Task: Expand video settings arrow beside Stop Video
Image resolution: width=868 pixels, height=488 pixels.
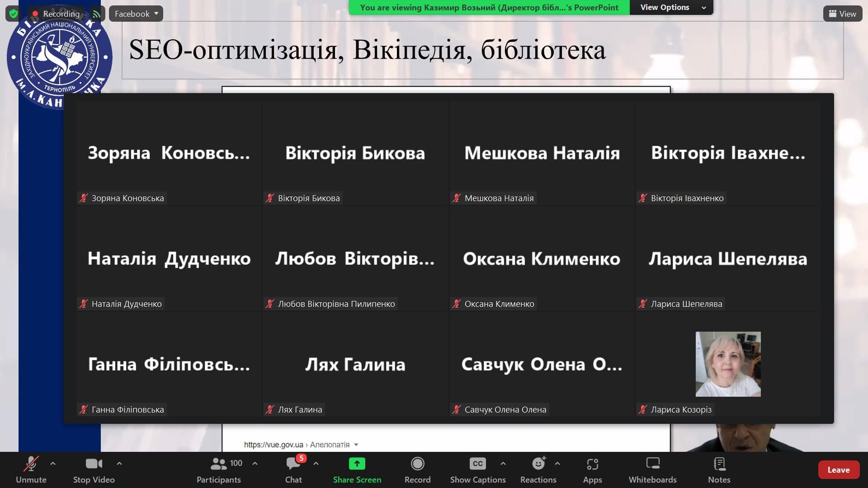Action: (119, 463)
